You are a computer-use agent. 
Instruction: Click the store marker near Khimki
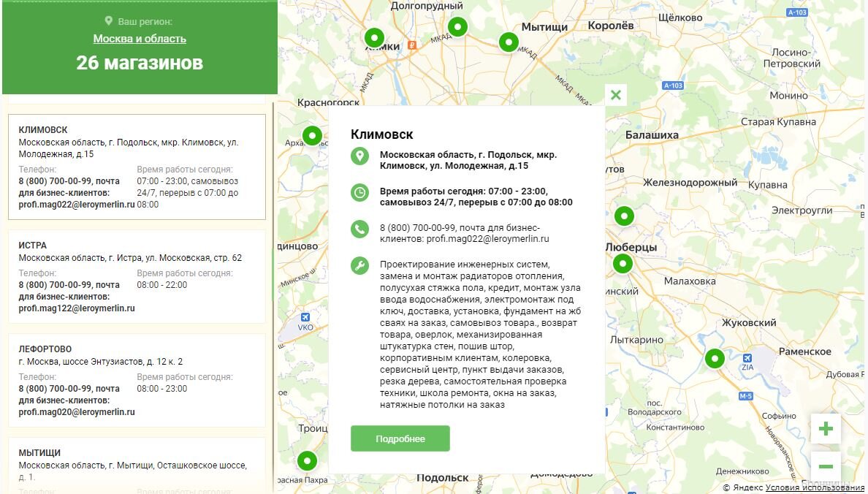(x=374, y=38)
